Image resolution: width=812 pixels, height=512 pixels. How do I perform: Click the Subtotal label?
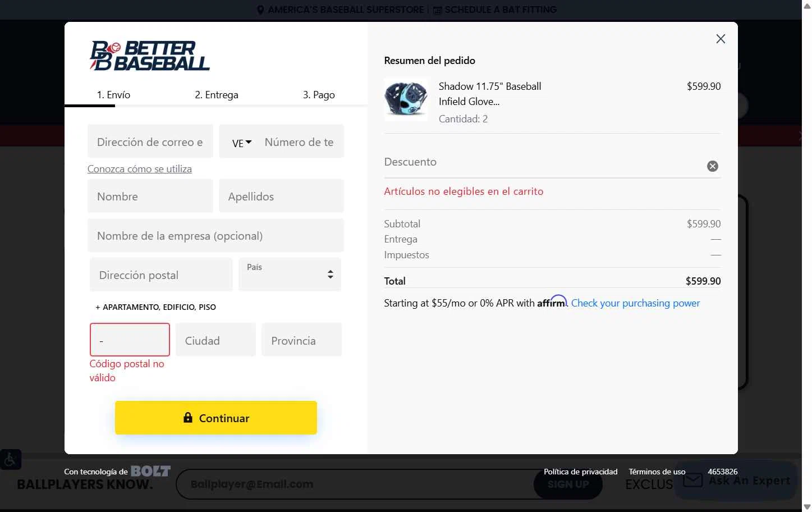402,224
